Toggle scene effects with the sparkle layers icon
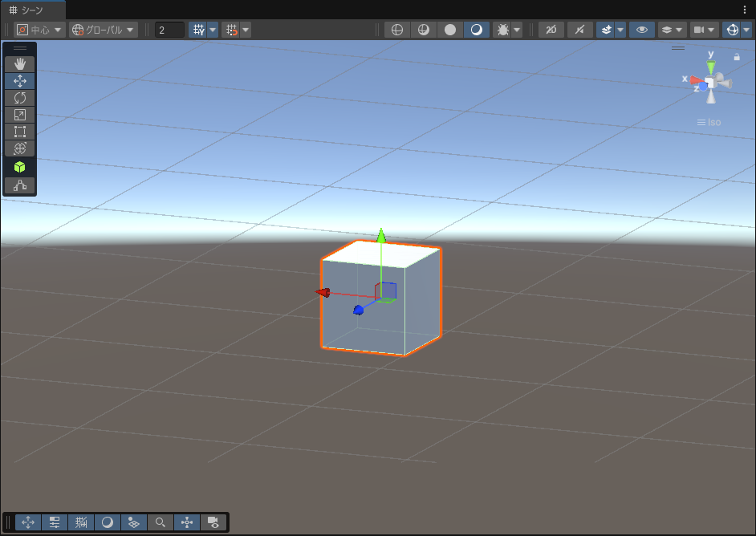Image resolution: width=756 pixels, height=536 pixels. (x=606, y=30)
